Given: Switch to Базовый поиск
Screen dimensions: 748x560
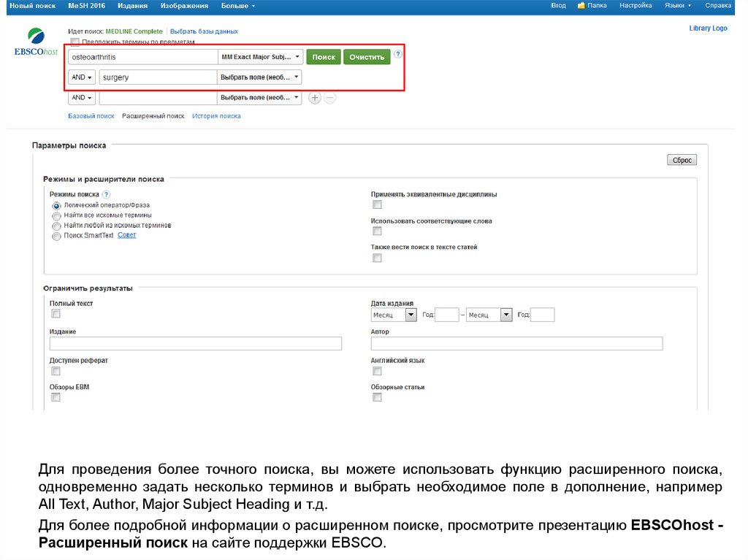Looking at the screenshot, I should point(91,116).
